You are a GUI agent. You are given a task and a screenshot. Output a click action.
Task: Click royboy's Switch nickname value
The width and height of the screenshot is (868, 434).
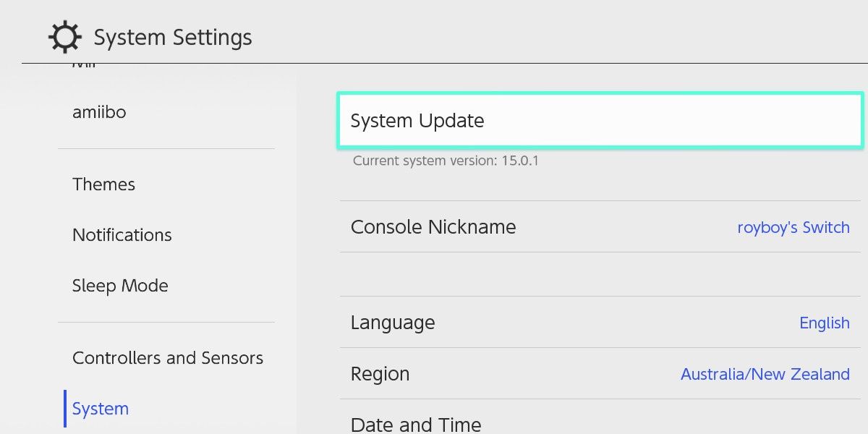point(793,227)
